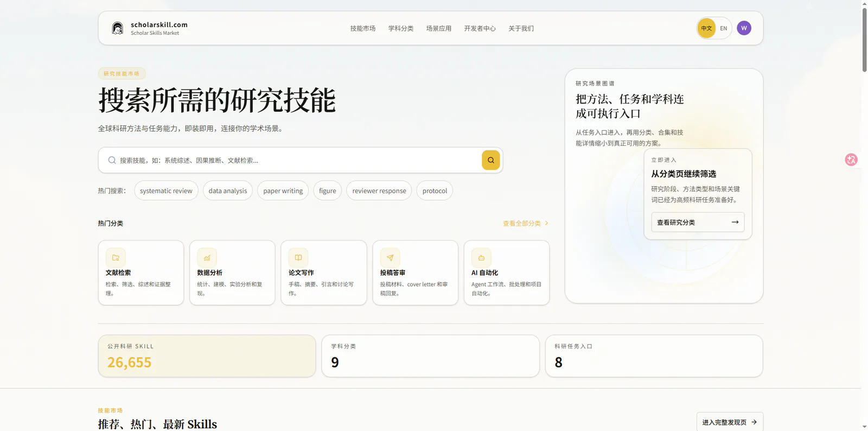Click the 从分类页继续筛选 heading
The height and width of the screenshot is (431, 868).
point(684,174)
